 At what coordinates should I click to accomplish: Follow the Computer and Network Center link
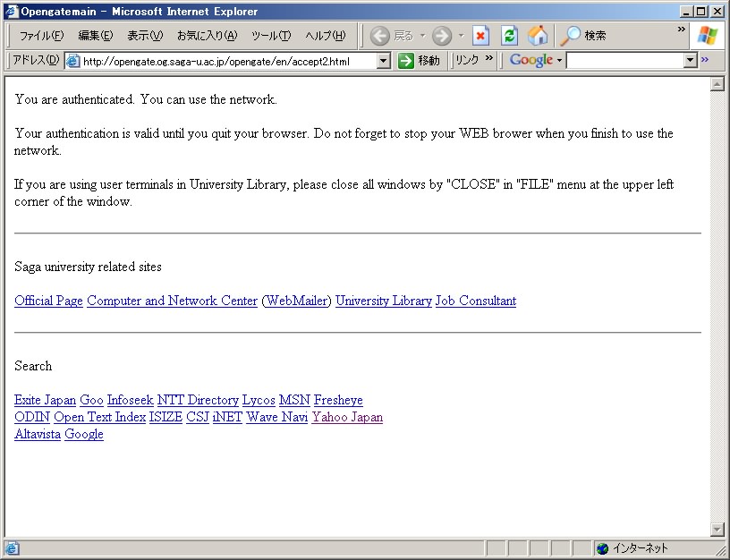click(172, 301)
